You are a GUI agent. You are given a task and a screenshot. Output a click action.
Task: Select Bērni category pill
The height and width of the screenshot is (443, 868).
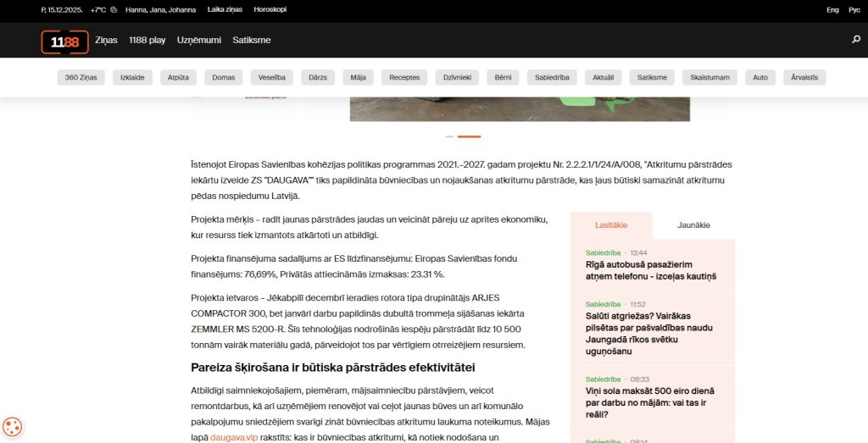coord(504,77)
